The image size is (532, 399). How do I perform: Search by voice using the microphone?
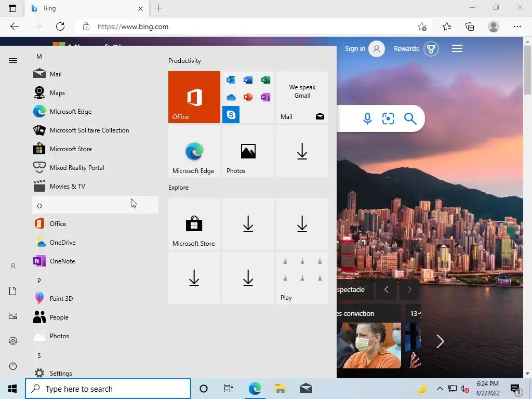tap(367, 119)
